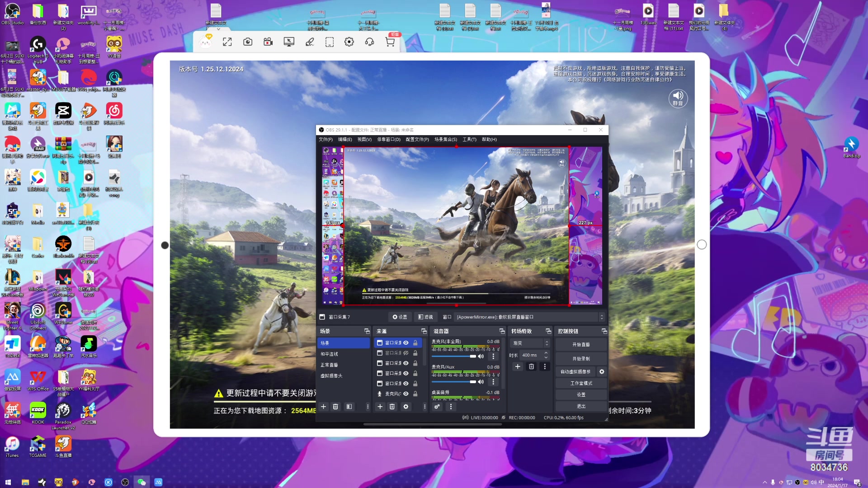
Task: Add a transition with plus icon
Action: click(518, 366)
